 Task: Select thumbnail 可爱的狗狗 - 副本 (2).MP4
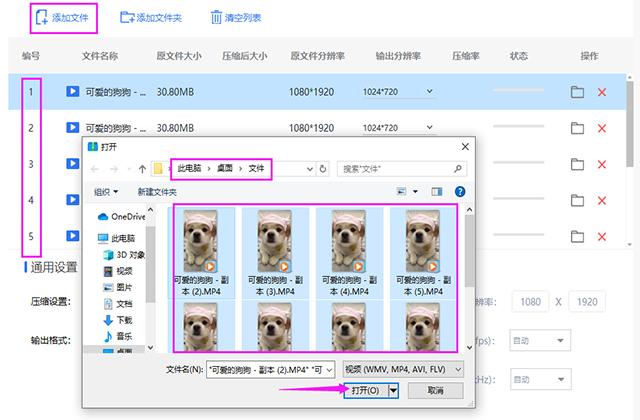pos(201,253)
